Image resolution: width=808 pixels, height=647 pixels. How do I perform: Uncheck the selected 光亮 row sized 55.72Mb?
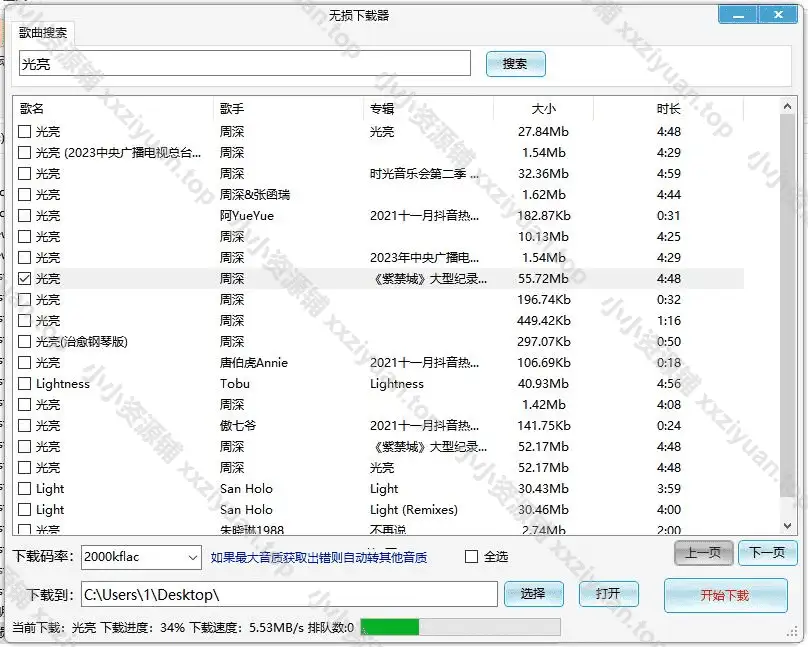click(x=25, y=279)
